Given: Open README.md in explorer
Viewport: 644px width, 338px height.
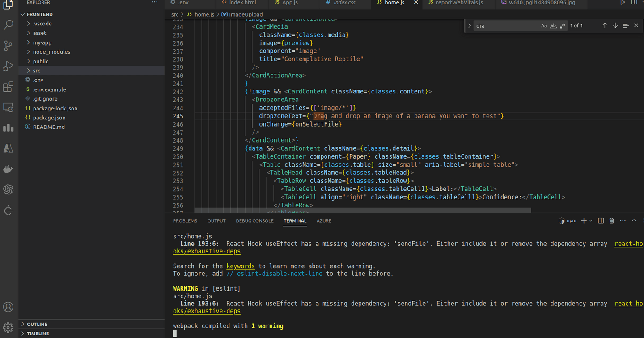Looking at the screenshot, I should tap(92, 127).
